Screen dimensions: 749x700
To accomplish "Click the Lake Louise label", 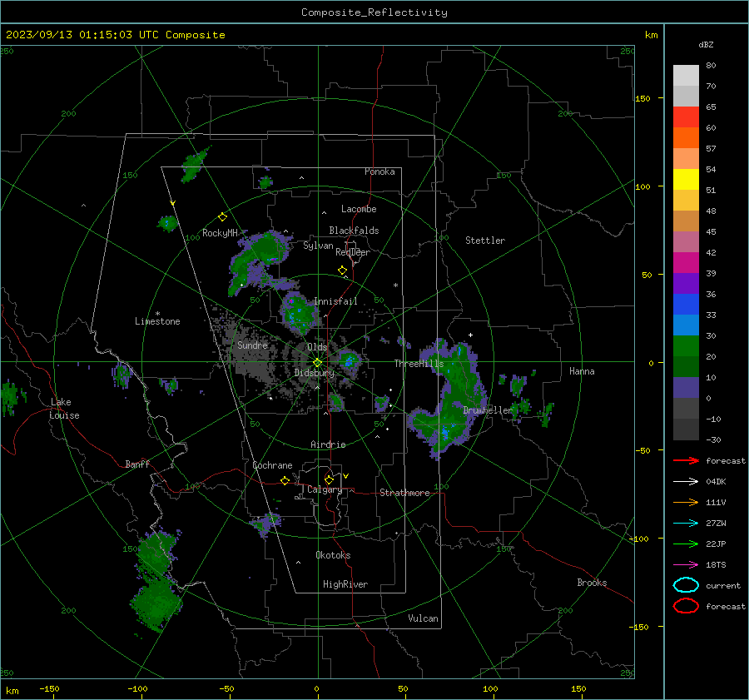I will coord(64,409).
